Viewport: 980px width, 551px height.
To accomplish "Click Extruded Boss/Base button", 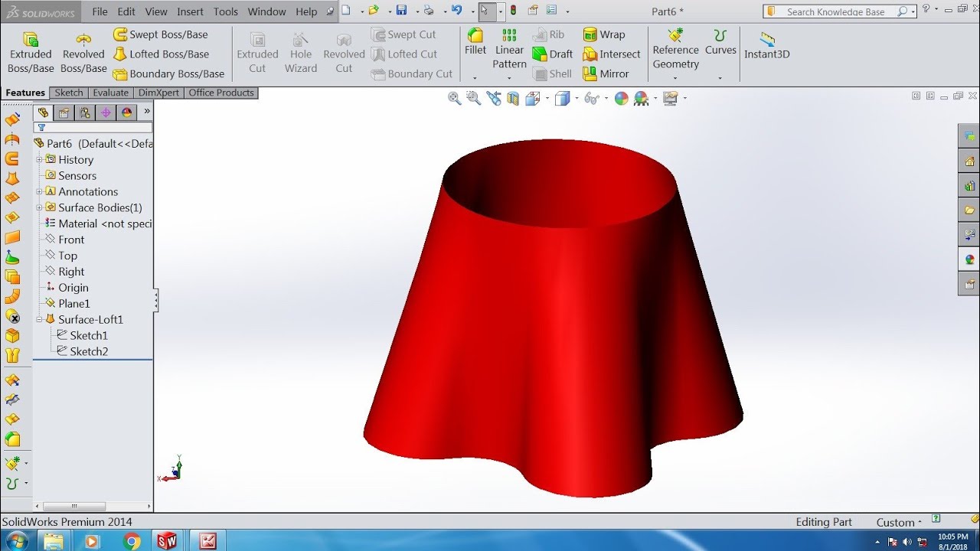I will (x=31, y=53).
